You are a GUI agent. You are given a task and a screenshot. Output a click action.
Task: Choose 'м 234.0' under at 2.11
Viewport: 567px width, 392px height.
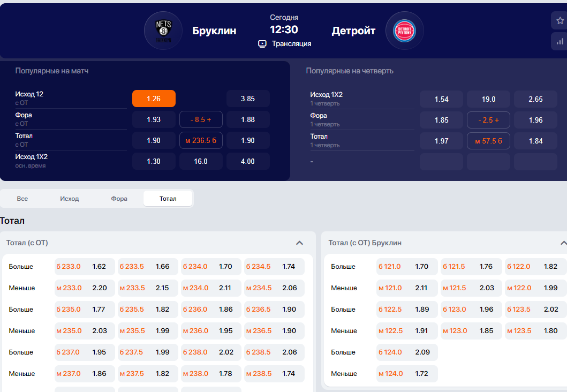(x=211, y=288)
